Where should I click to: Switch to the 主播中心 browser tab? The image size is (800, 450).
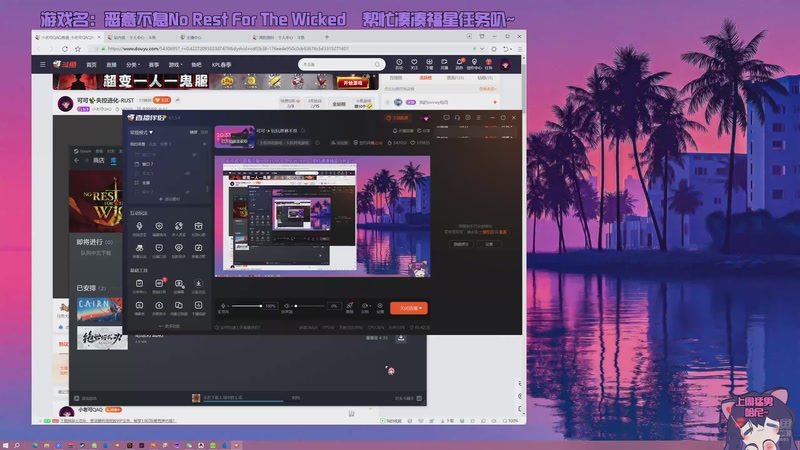[194, 37]
